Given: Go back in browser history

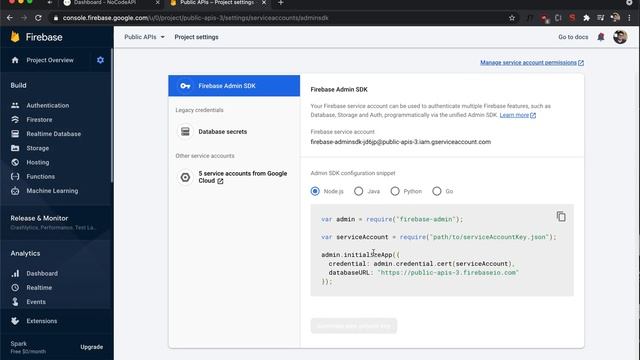Looking at the screenshot, I should coord(10,18).
